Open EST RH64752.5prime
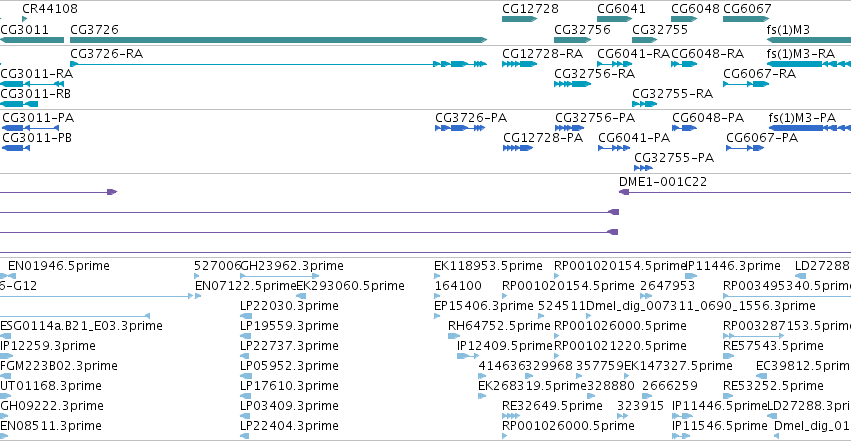The image size is (851, 441). click(x=499, y=326)
